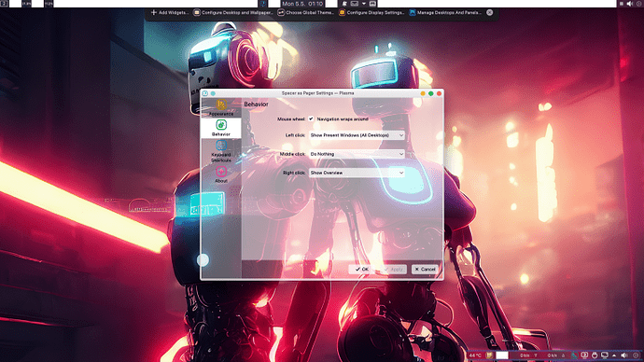
Task: Expand the Right click dropdown
Action: (357, 173)
